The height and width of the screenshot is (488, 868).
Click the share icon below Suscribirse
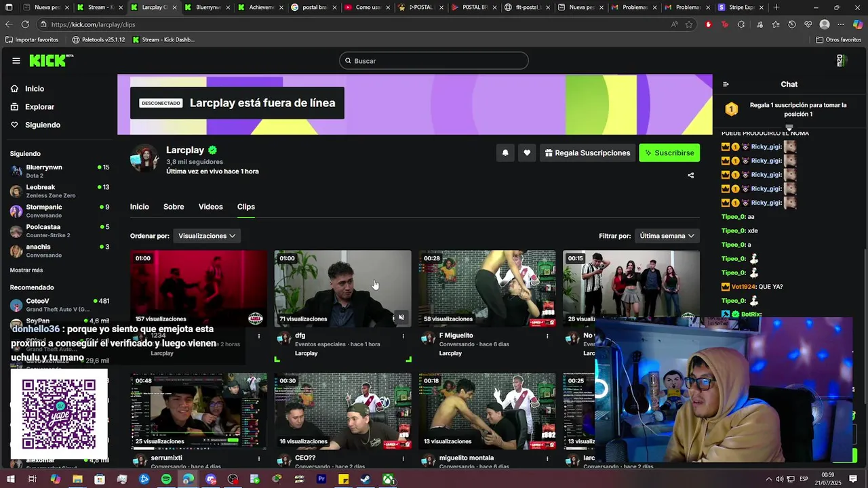tap(690, 176)
